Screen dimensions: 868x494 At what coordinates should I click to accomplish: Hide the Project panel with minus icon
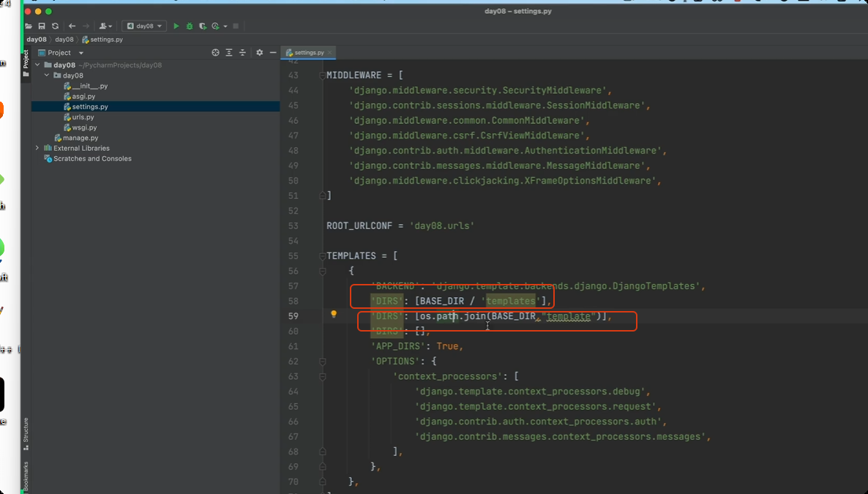pyautogui.click(x=272, y=53)
